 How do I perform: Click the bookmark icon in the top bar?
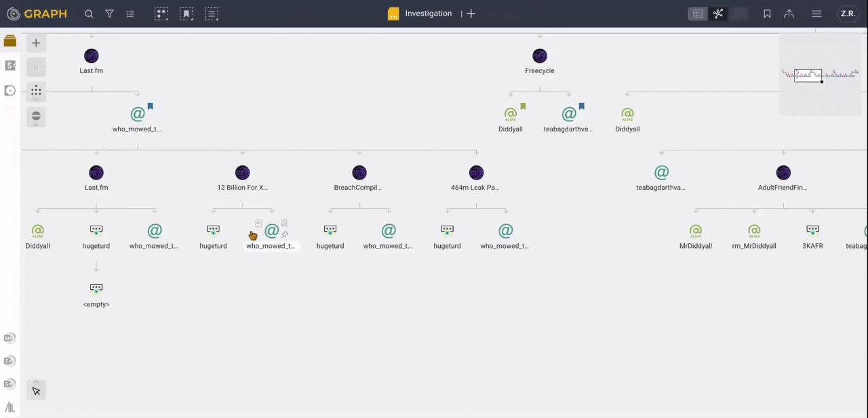[767, 14]
